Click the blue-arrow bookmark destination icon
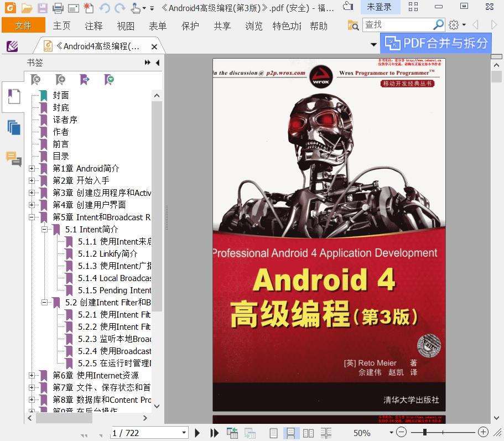The width and height of the screenshot is (504, 441). tap(85, 79)
